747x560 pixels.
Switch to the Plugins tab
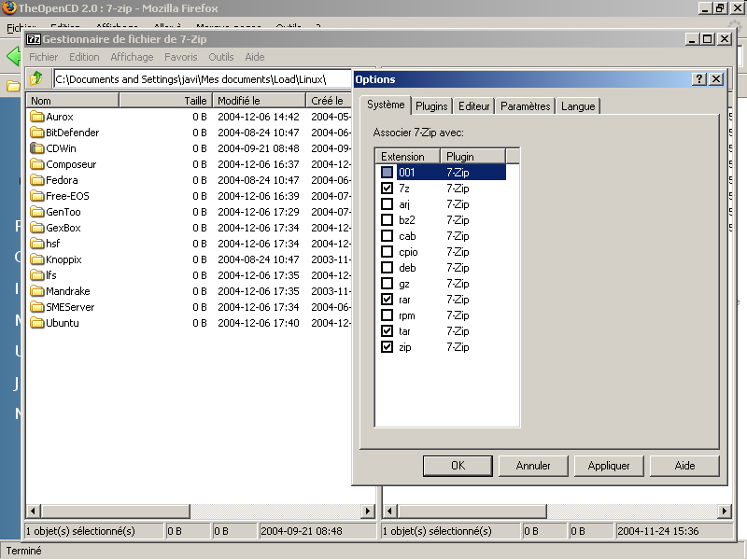click(x=431, y=106)
